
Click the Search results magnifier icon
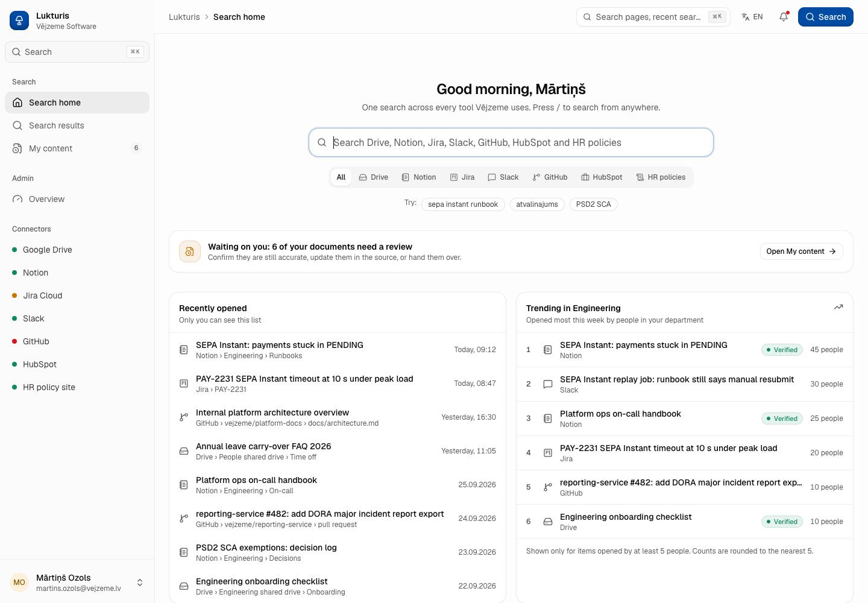click(x=17, y=125)
